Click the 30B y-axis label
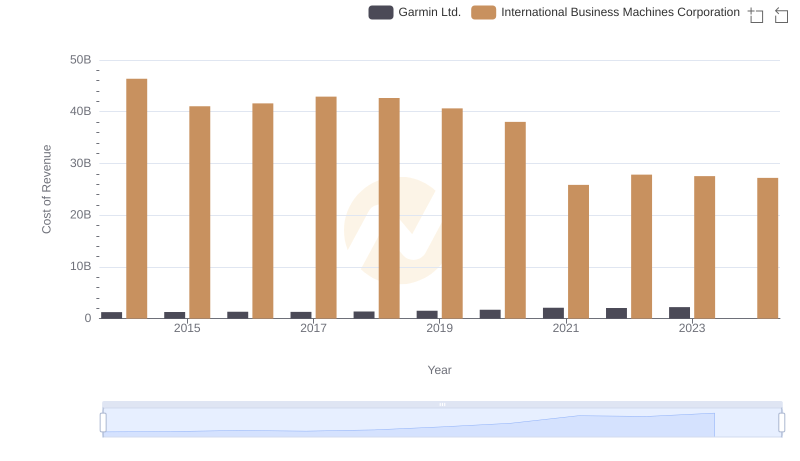The height and width of the screenshot is (461, 800). (81, 163)
